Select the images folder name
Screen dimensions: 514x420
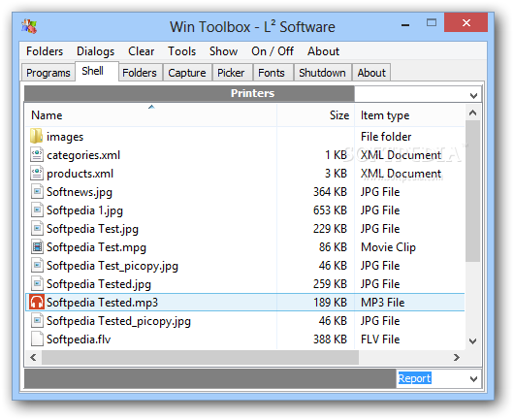(65, 137)
